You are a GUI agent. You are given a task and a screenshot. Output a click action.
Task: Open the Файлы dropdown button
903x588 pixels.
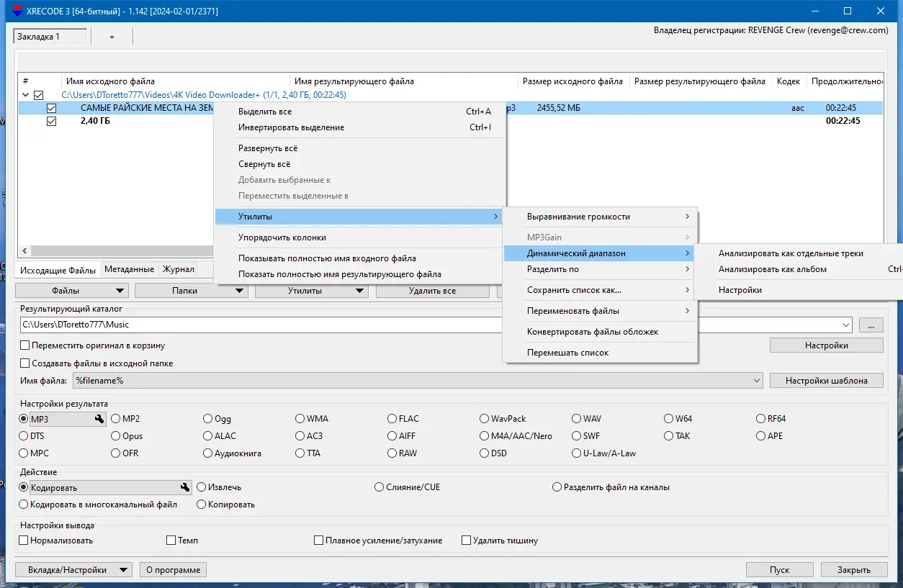point(72,291)
